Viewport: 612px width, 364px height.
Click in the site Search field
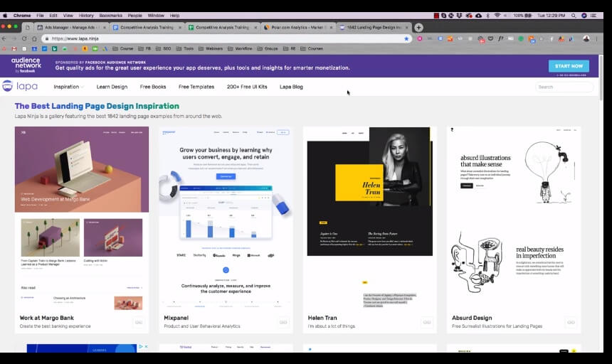pyautogui.click(x=564, y=87)
